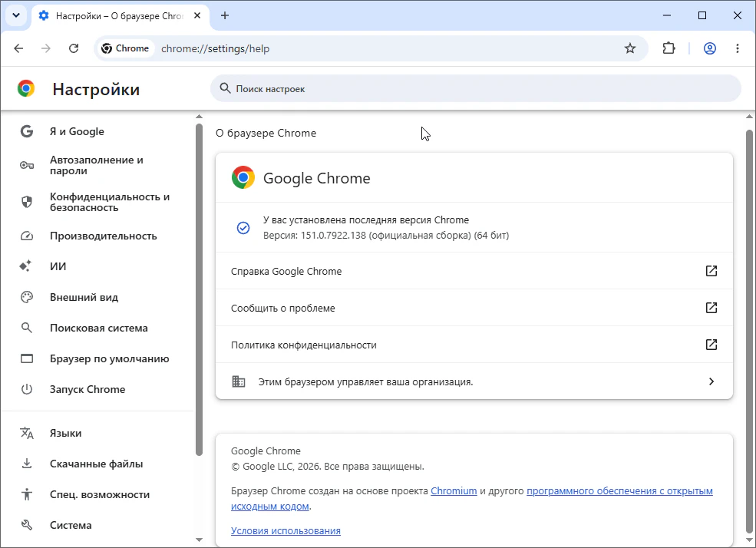Open Справка Google Chrome link row
This screenshot has width=756, height=548.
(474, 271)
